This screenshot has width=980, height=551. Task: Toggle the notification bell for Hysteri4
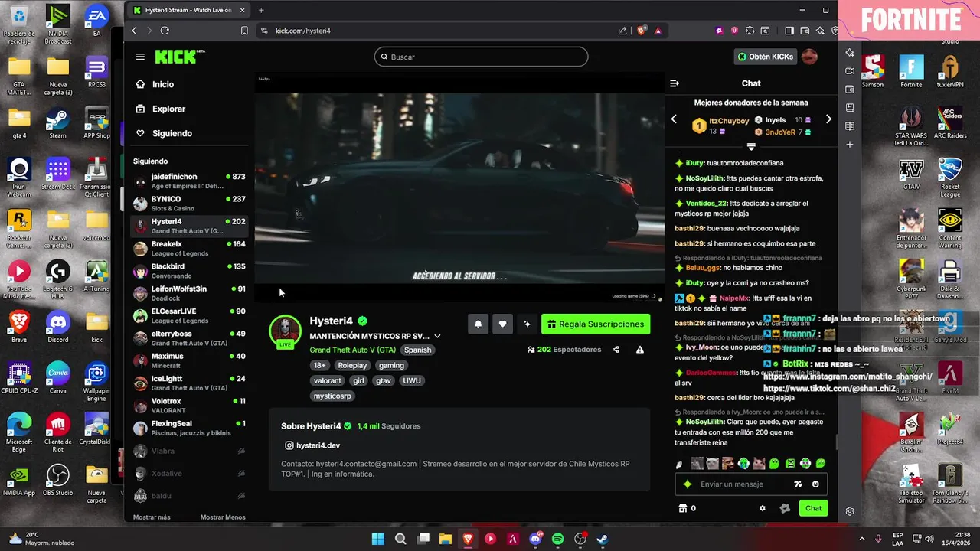(478, 324)
